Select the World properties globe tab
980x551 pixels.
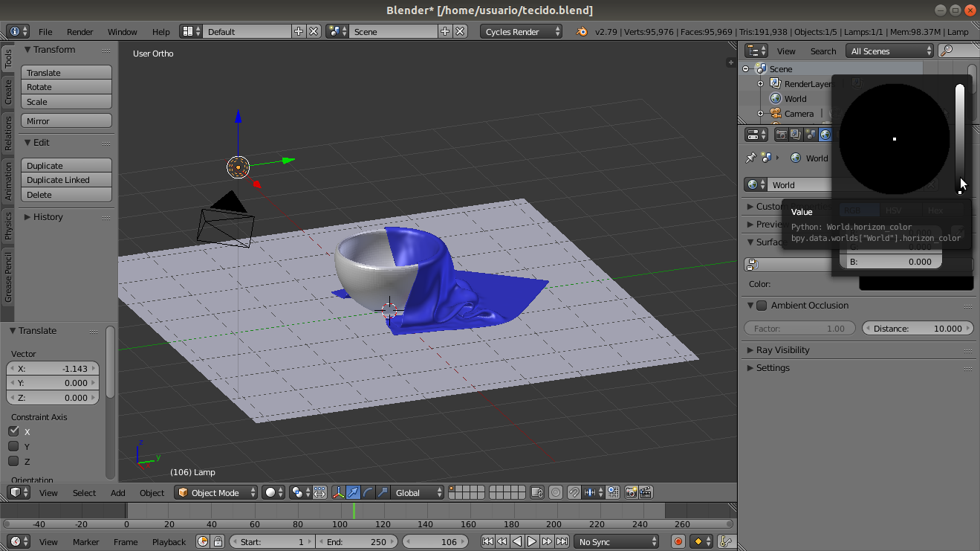(825, 135)
